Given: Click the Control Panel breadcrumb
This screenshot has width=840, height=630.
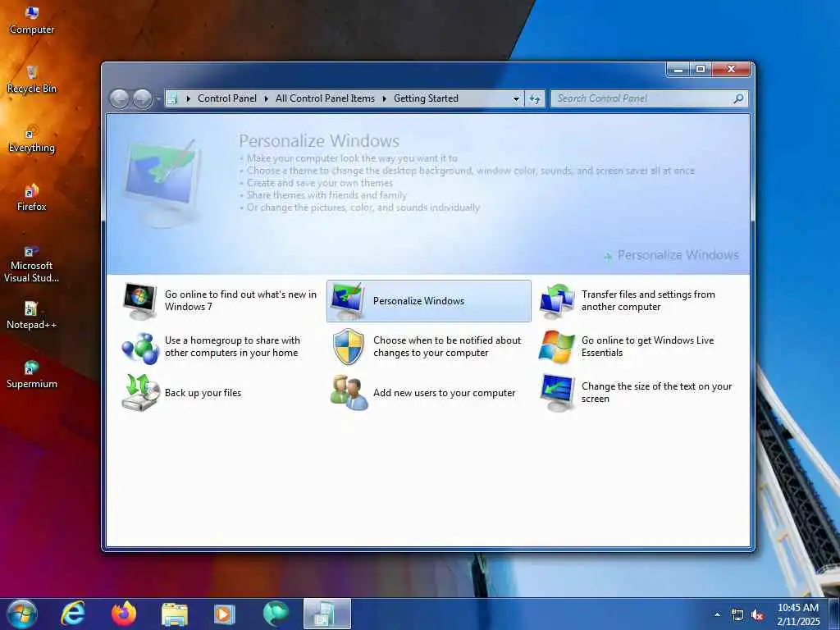Looking at the screenshot, I should tap(227, 98).
